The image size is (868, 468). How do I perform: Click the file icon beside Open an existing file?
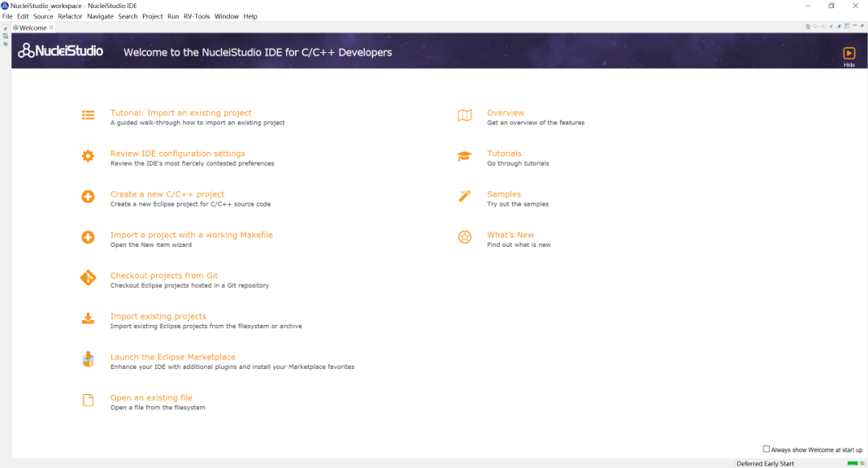click(88, 400)
